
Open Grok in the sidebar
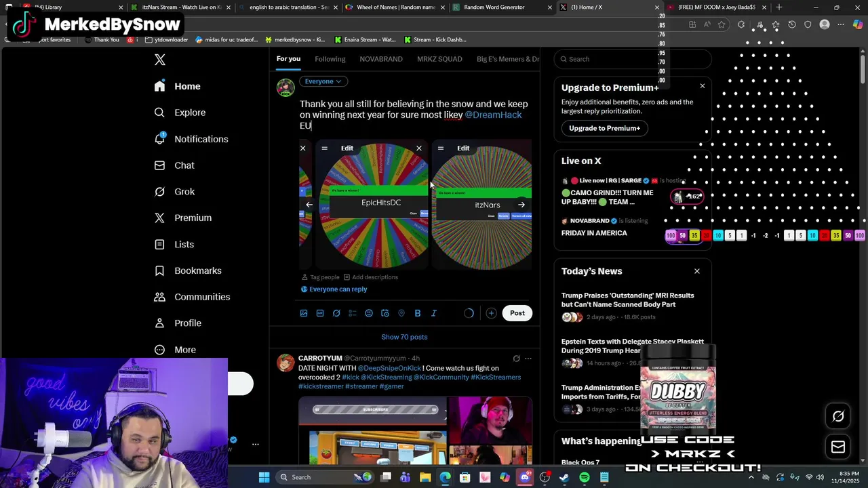[174, 192]
